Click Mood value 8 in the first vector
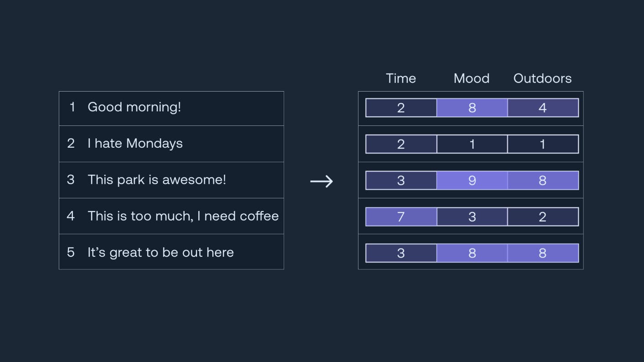The height and width of the screenshot is (362, 644). point(472,108)
